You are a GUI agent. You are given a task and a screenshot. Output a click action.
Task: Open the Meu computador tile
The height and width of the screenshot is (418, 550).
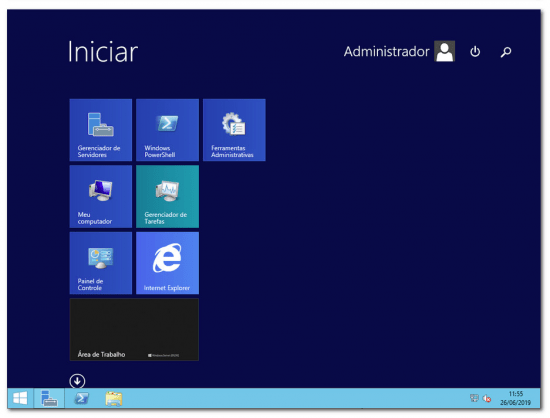(x=101, y=196)
